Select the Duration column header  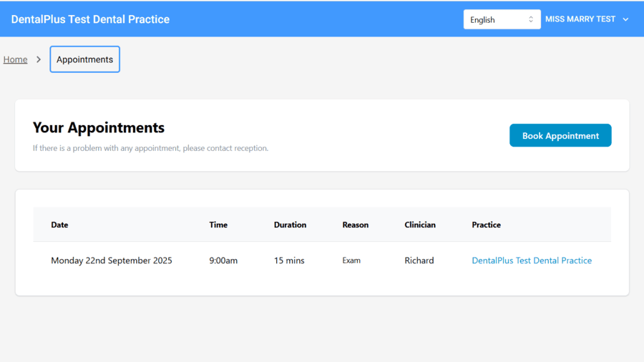click(290, 225)
